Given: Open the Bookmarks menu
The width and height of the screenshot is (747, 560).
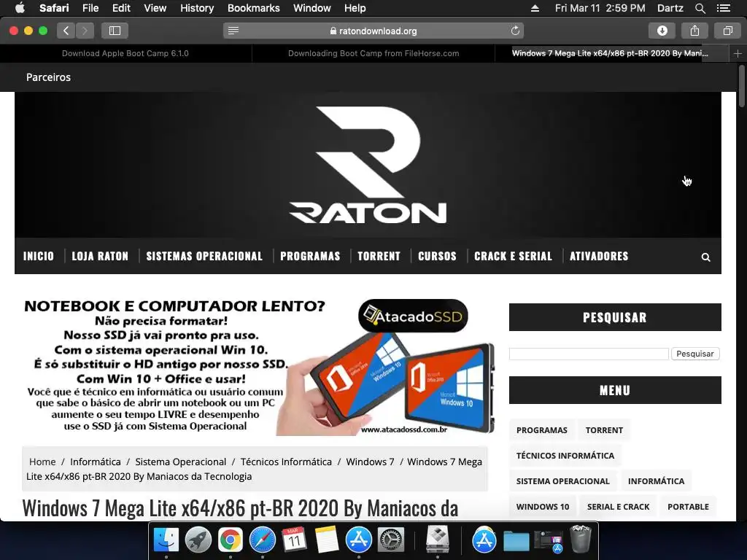Looking at the screenshot, I should click(x=253, y=8).
